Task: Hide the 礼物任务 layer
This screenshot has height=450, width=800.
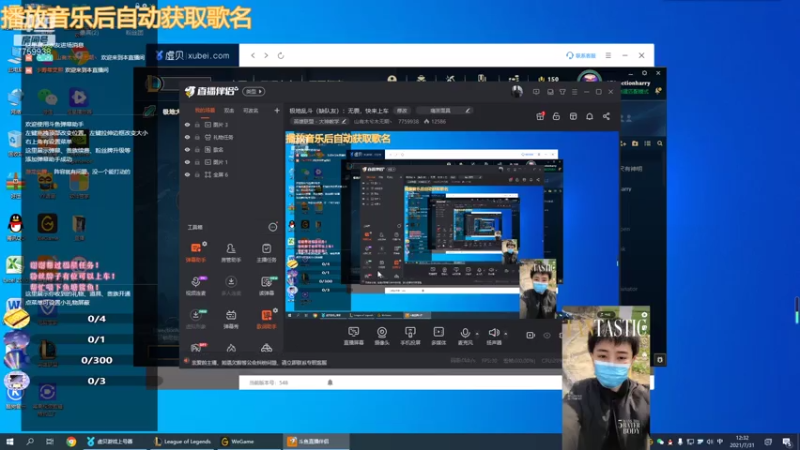Action: coord(187,137)
